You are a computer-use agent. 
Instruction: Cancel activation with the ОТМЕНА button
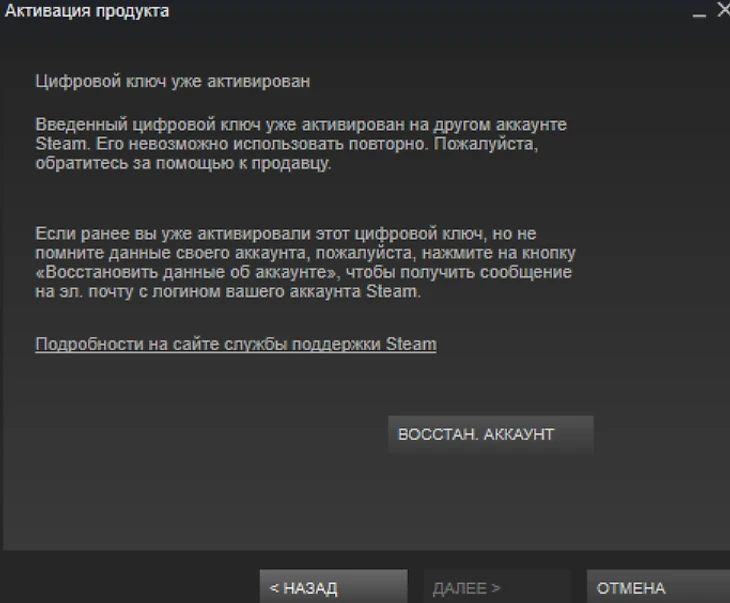(658, 587)
